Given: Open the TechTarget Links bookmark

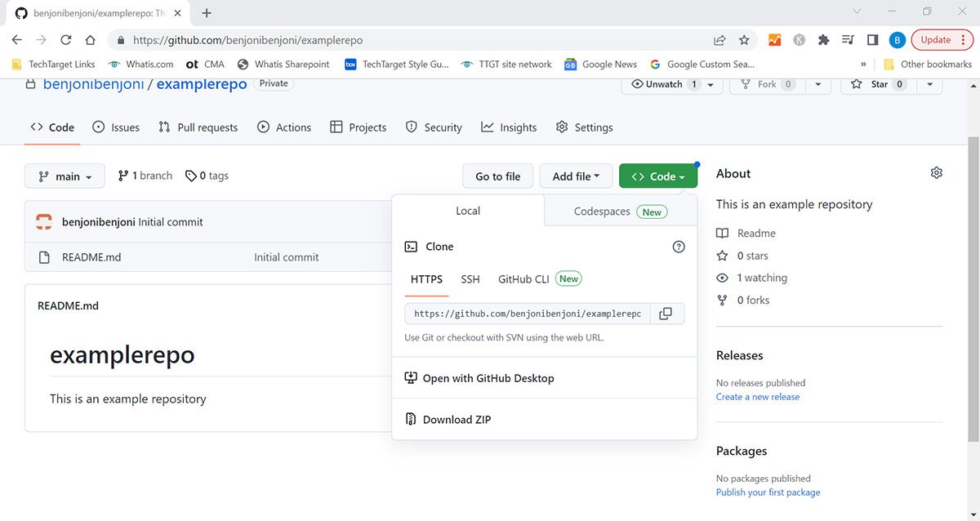Looking at the screenshot, I should pos(54,65).
